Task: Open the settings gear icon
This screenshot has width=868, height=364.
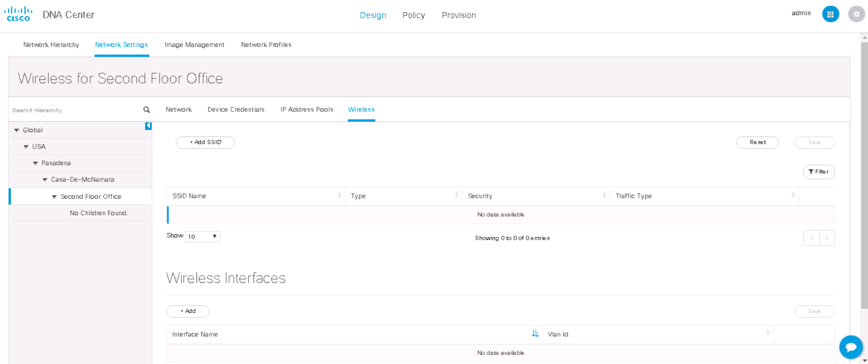Action: (856, 14)
